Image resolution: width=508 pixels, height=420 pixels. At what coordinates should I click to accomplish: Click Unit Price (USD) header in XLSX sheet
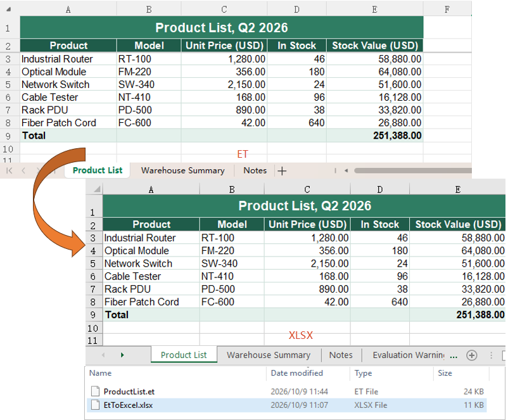pos(307,224)
